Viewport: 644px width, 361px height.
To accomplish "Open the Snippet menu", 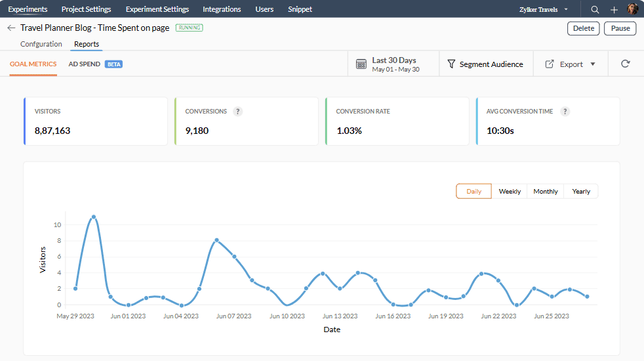I will click(x=300, y=9).
